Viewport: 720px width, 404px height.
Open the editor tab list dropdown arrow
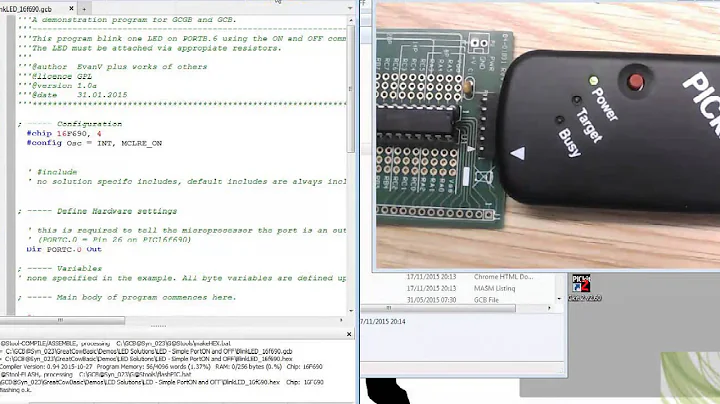pos(350,8)
